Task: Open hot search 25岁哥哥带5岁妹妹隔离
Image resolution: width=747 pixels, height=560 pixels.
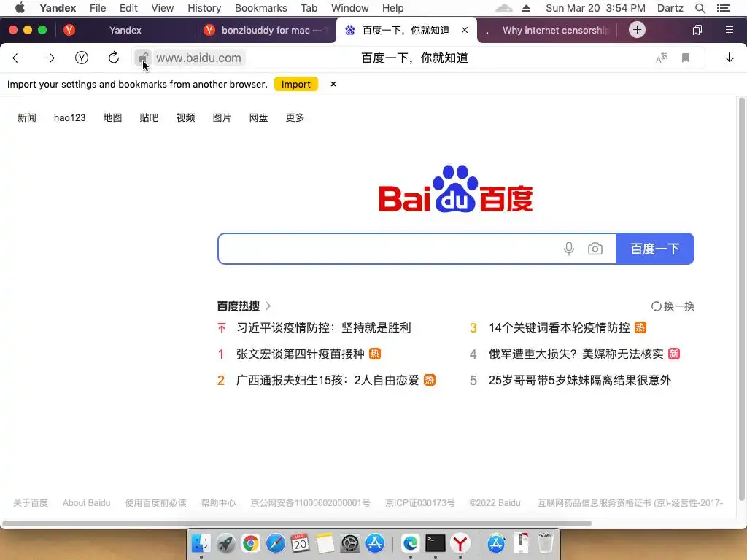Action: [x=580, y=380]
